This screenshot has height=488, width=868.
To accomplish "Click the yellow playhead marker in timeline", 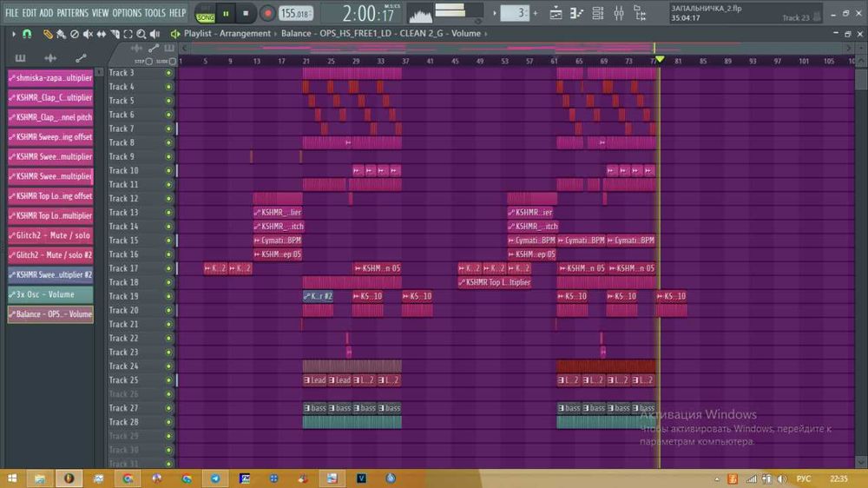I will point(660,59).
